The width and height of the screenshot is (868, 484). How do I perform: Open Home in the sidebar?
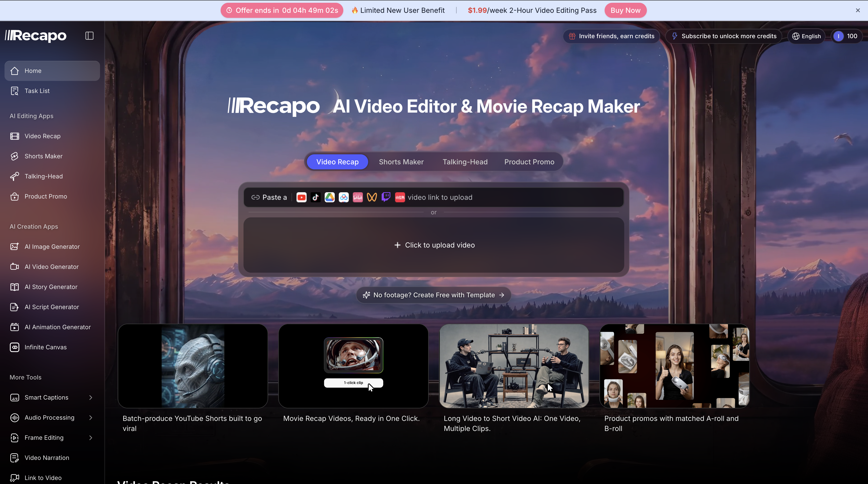coord(52,71)
